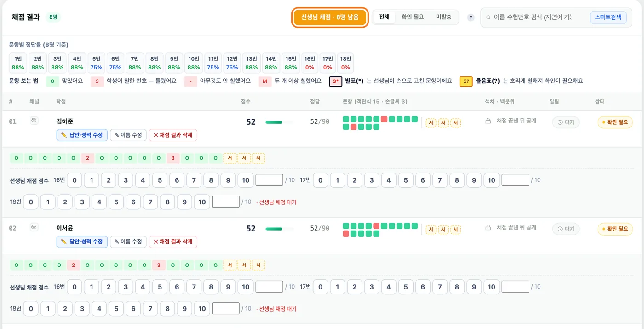Switch to the 미발송 filter tab
The height and width of the screenshot is (329, 644).
tap(443, 17)
